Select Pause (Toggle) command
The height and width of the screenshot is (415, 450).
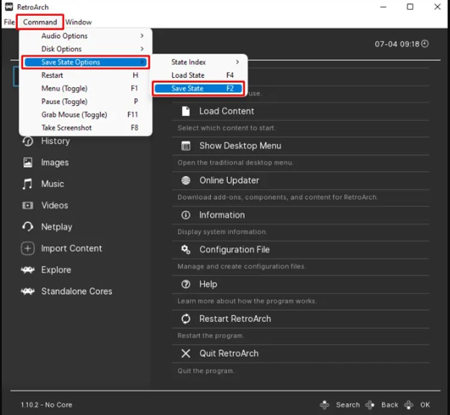coord(86,101)
